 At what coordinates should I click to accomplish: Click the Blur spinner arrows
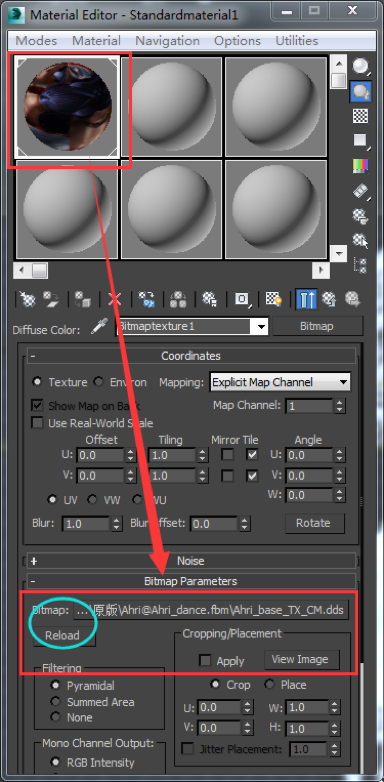pyautogui.click(x=116, y=524)
